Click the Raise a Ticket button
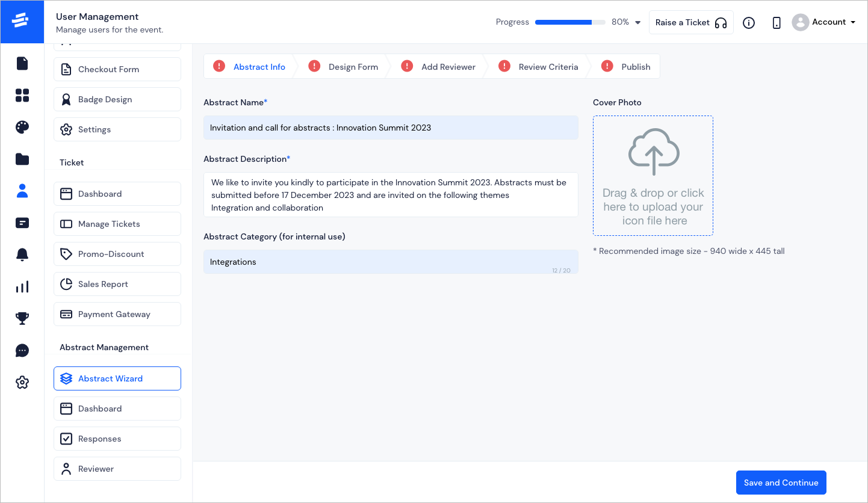The image size is (868, 503). tap(691, 22)
